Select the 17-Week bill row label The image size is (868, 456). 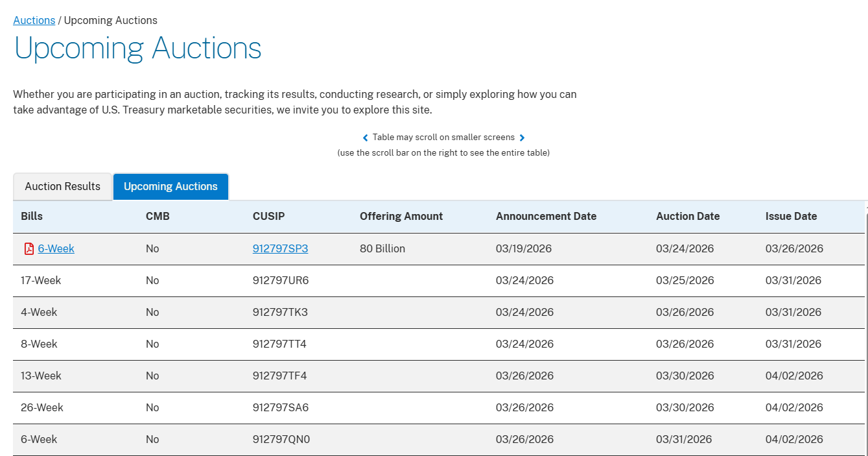(x=41, y=280)
